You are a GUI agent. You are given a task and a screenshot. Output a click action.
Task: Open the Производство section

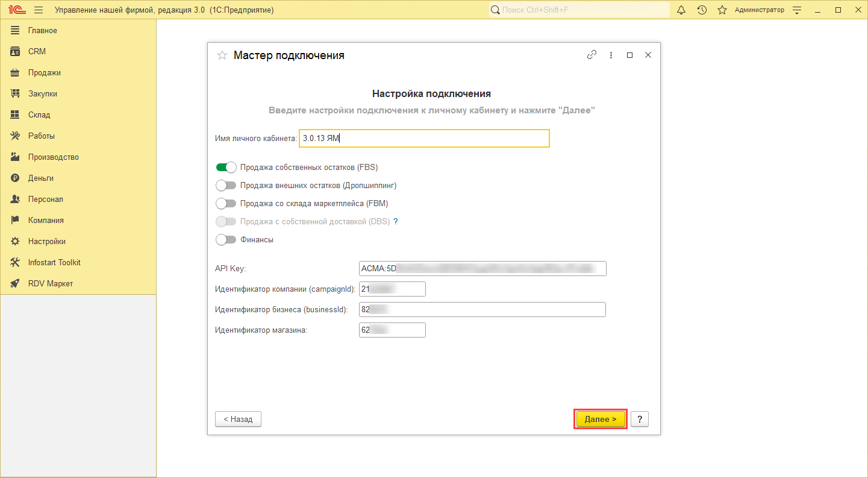coord(78,157)
